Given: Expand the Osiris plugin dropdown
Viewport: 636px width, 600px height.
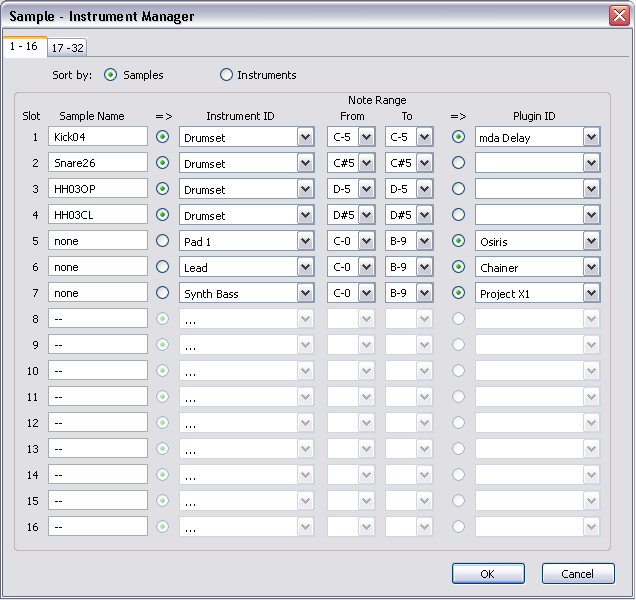Looking at the screenshot, I should click(591, 241).
